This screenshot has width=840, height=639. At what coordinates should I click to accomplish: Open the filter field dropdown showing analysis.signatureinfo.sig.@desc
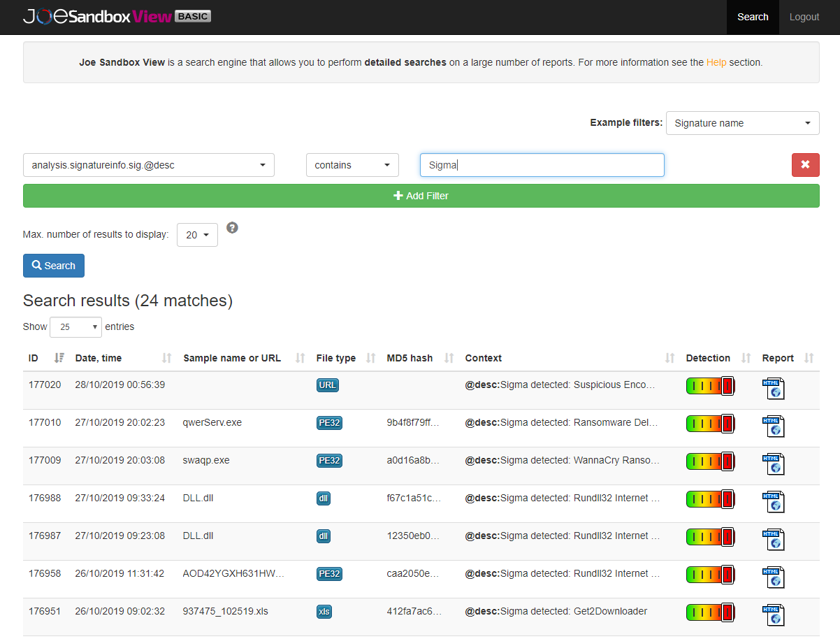pyautogui.click(x=148, y=164)
